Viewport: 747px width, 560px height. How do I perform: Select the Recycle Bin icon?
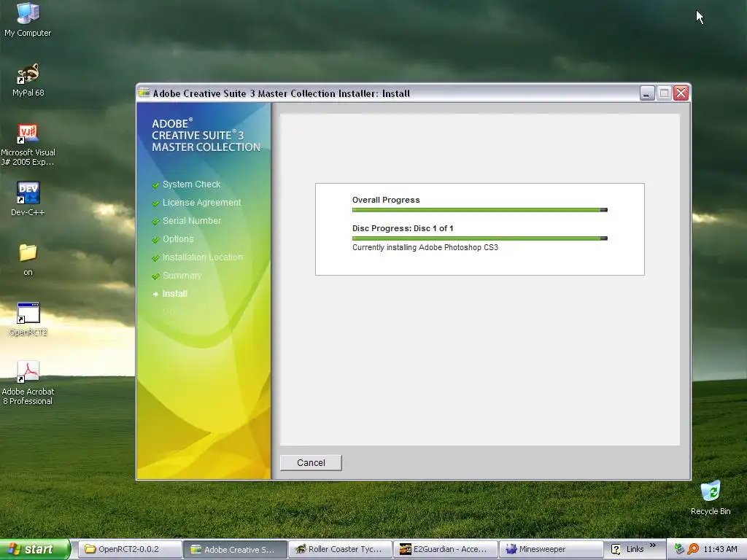tap(711, 497)
